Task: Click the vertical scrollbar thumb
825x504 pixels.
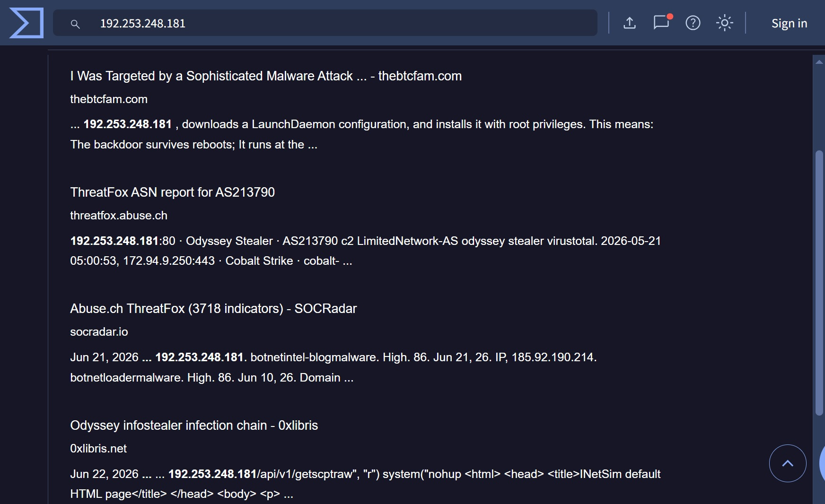Action: (819, 283)
